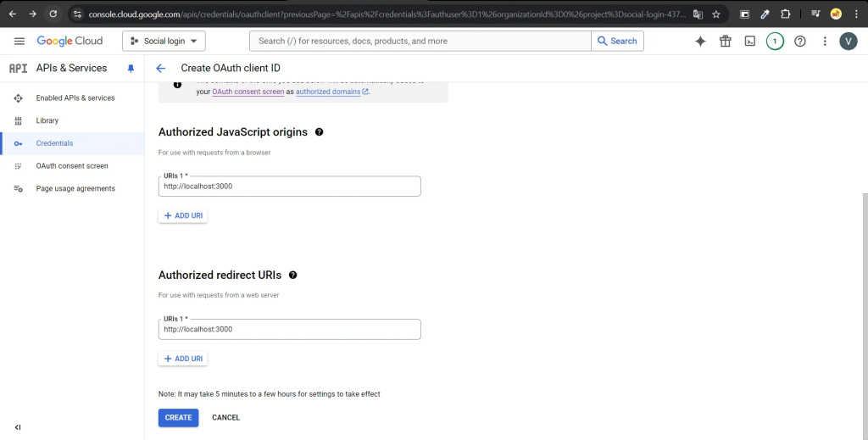868x440 pixels.
Task: Show help for Authorized JavaScript origins
Action: [319, 132]
